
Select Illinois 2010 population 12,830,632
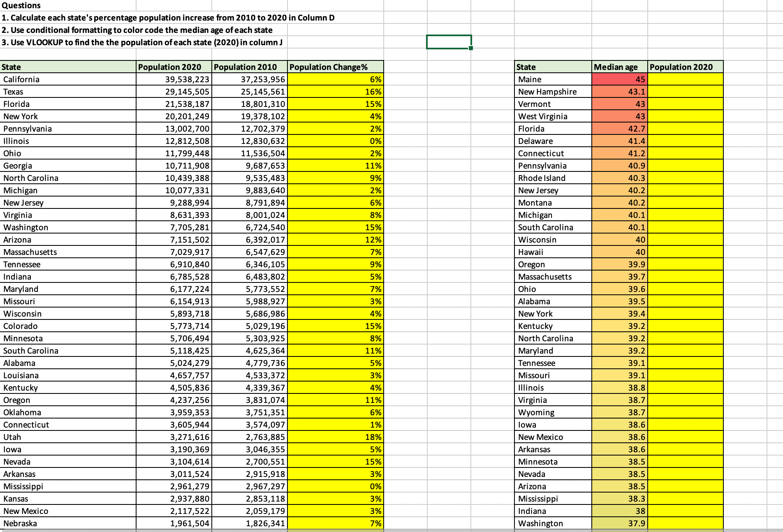(x=250, y=141)
